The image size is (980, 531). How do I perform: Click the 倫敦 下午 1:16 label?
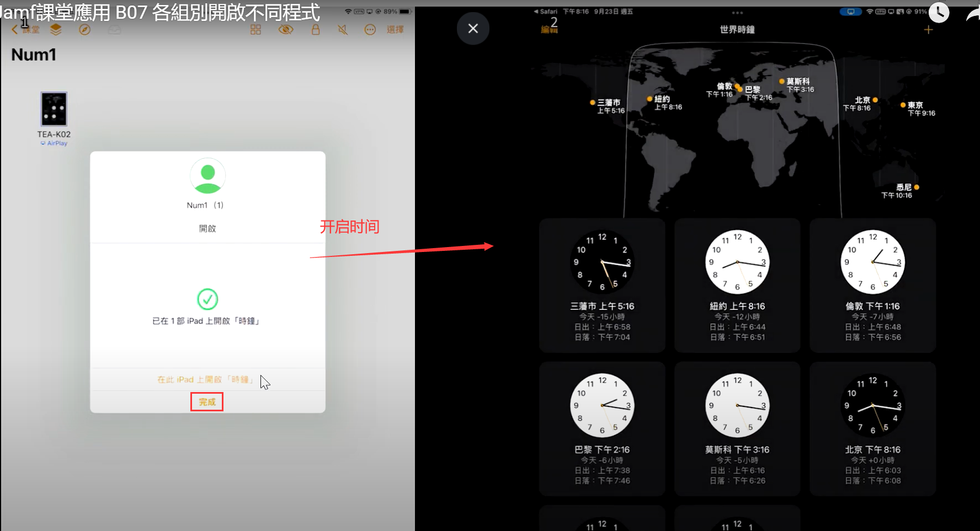[872, 306]
